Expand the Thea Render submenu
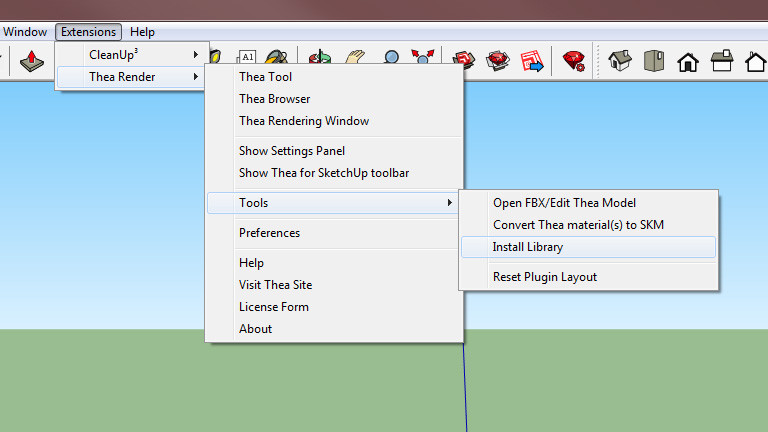 131,77
